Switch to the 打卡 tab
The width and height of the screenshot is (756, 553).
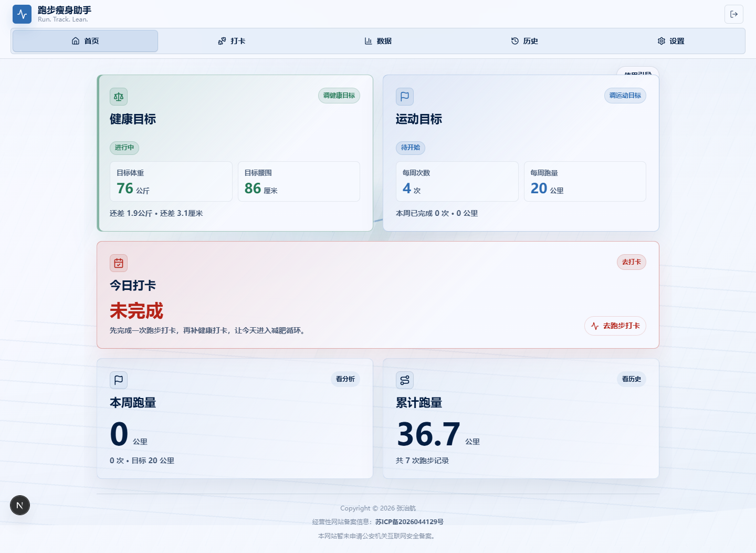pos(232,41)
